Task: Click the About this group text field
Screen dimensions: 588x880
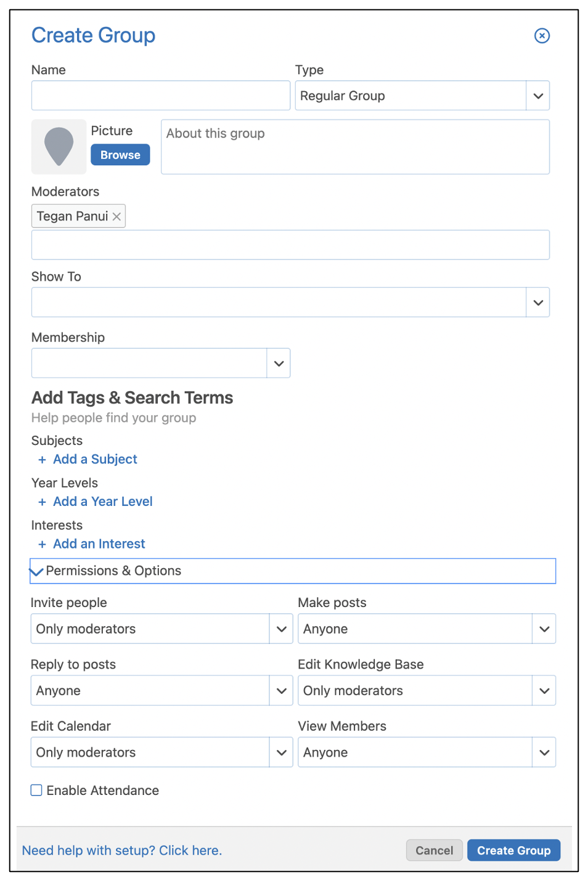Action: (355, 147)
